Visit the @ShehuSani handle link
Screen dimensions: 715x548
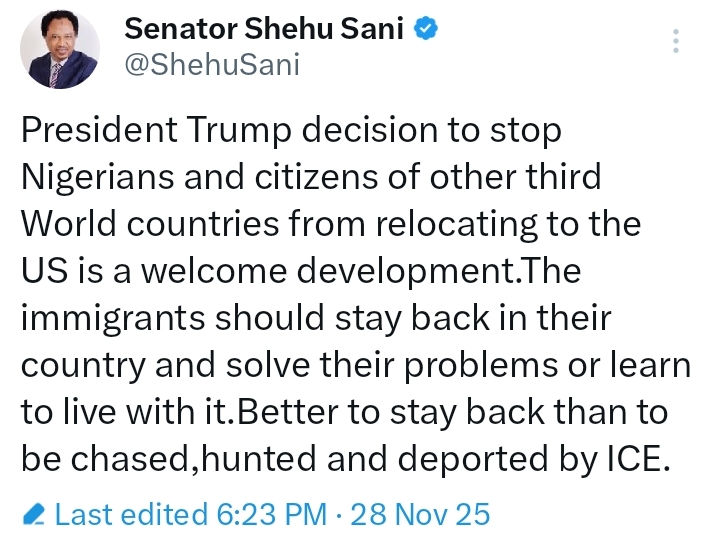pos(212,64)
